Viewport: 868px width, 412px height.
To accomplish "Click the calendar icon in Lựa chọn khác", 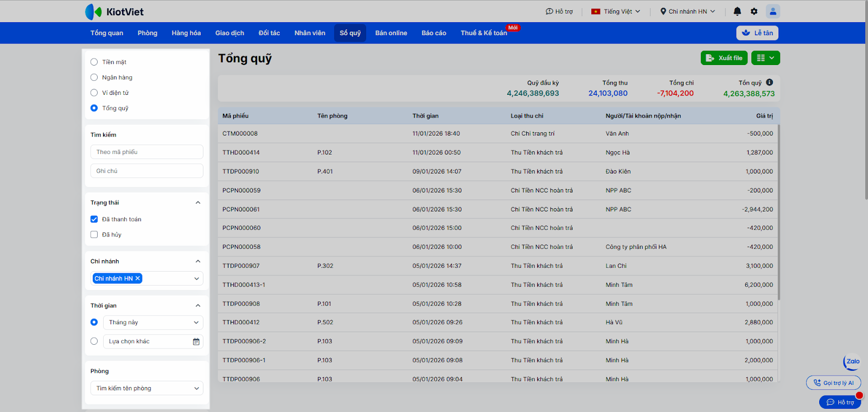I will pos(196,342).
